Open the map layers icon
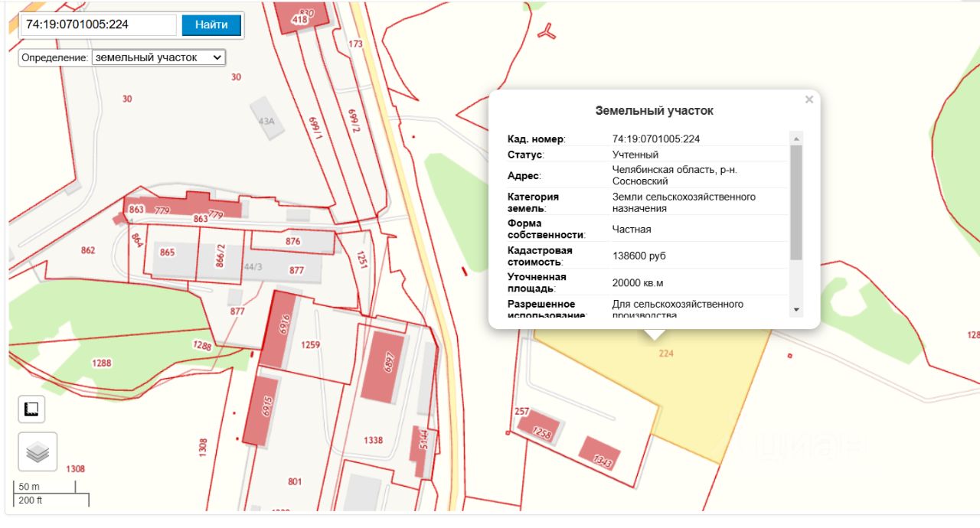 pyautogui.click(x=38, y=452)
